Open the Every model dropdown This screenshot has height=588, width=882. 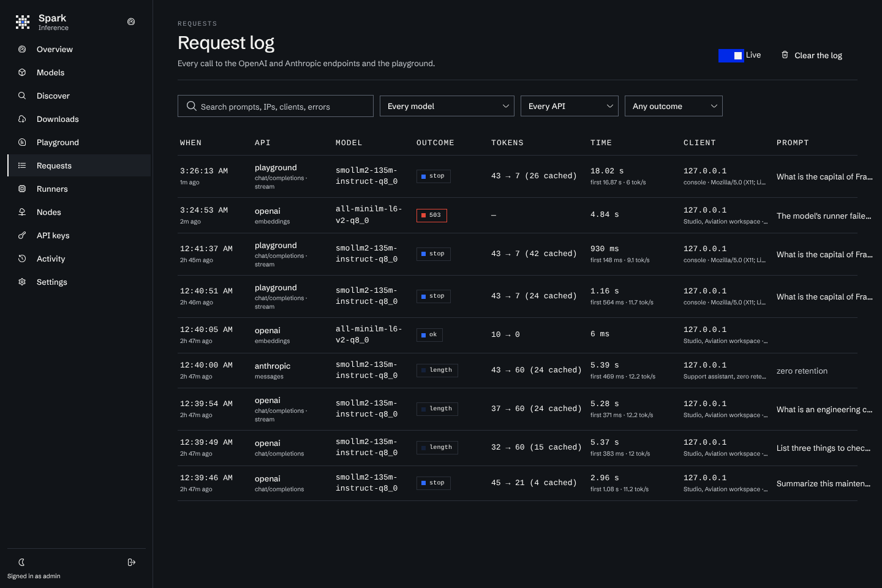(x=447, y=106)
